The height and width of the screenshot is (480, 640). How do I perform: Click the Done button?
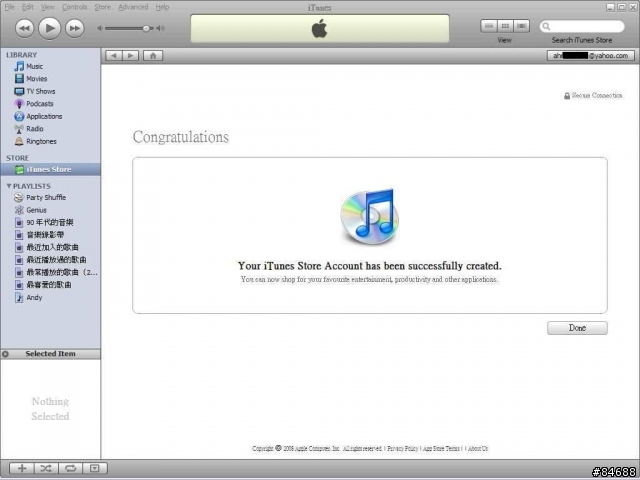pos(577,328)
